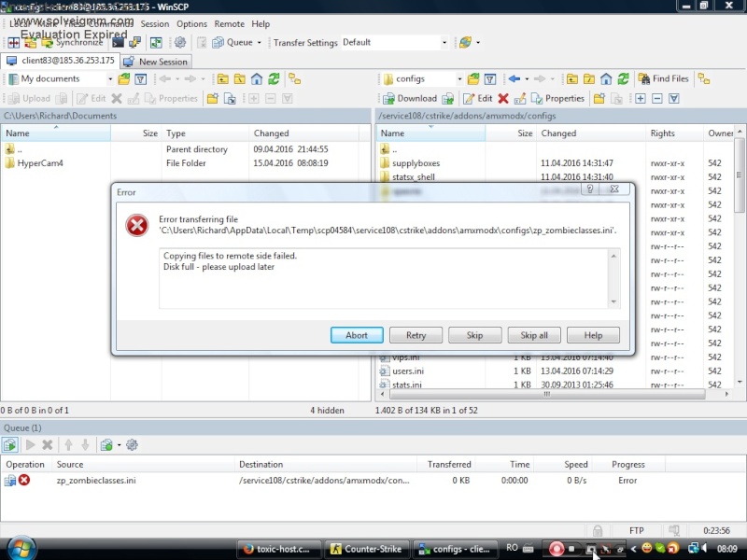Expand the Queue dropdown arrow
This screenshot has width=747, height=560.
click(x=260, y=42)
